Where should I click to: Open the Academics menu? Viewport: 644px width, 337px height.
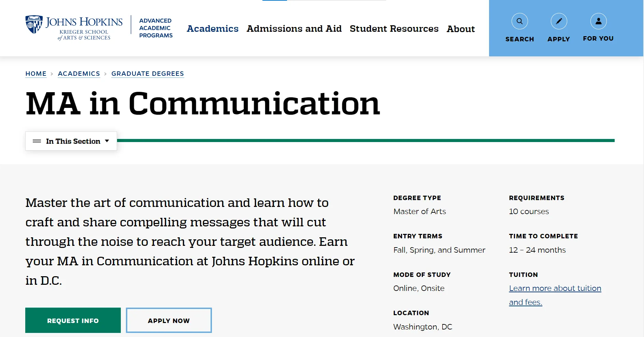point(212,29)
